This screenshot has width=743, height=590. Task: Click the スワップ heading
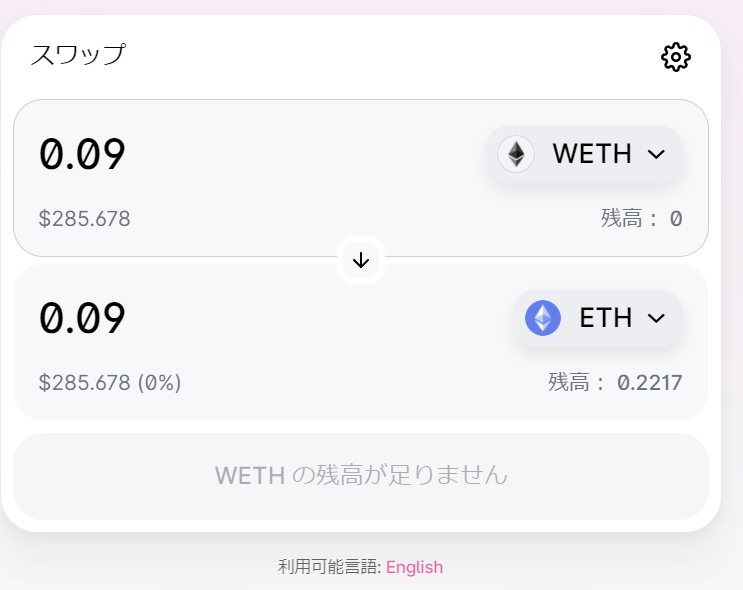click(x=78, y=54)
